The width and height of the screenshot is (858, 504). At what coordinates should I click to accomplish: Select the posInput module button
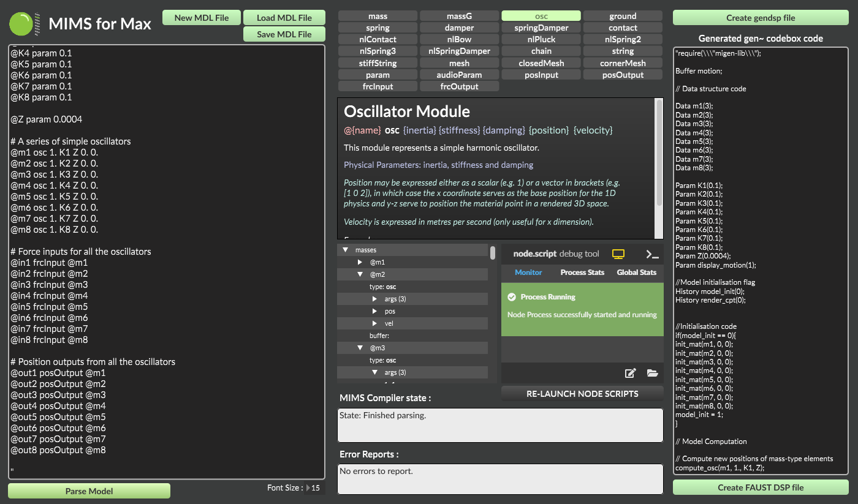(541, 75)
